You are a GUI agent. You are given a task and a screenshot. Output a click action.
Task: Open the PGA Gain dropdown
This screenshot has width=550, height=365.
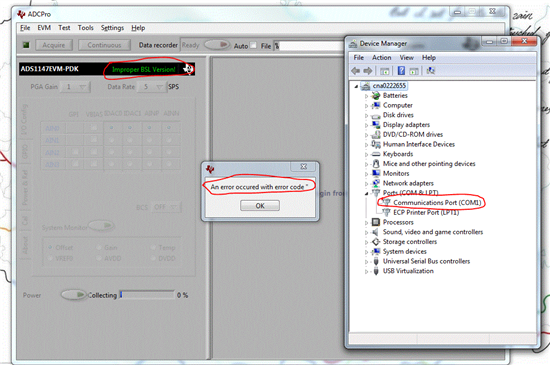(75, 87)
